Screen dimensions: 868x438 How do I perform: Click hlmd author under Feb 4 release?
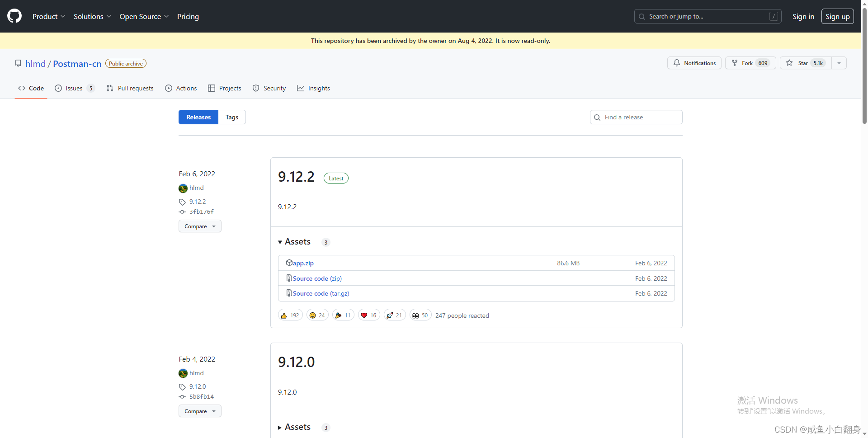click(197, 373)
